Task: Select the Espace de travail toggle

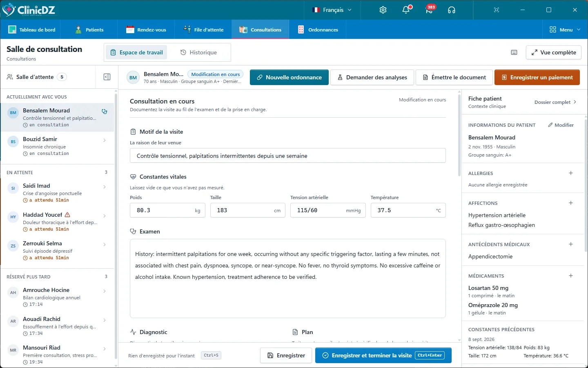Action: click(137, 52)
